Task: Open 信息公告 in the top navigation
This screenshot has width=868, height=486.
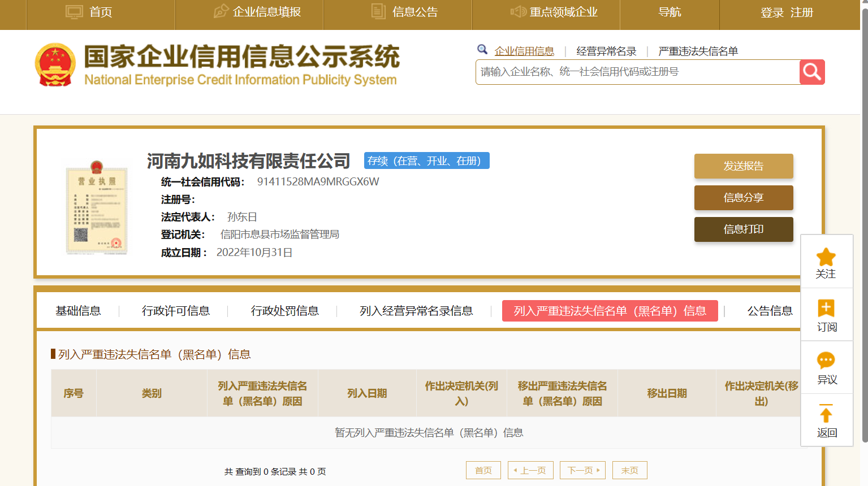Action: click(x=415, y=12)
